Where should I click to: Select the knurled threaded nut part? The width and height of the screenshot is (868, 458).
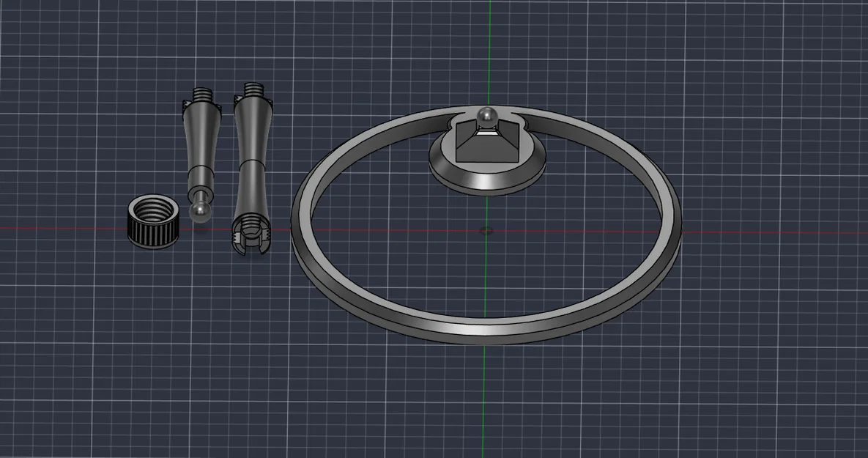pyautogui.click(x=153, y=221)
